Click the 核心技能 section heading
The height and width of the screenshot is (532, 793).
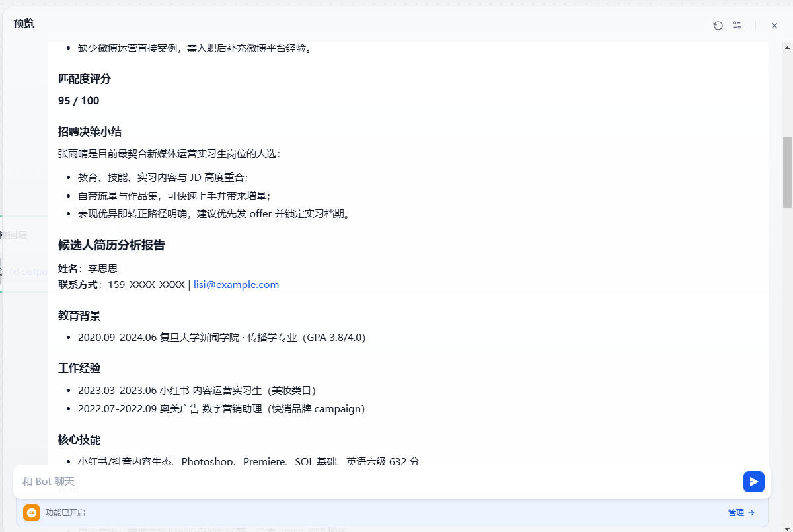[x=79, y=439]
